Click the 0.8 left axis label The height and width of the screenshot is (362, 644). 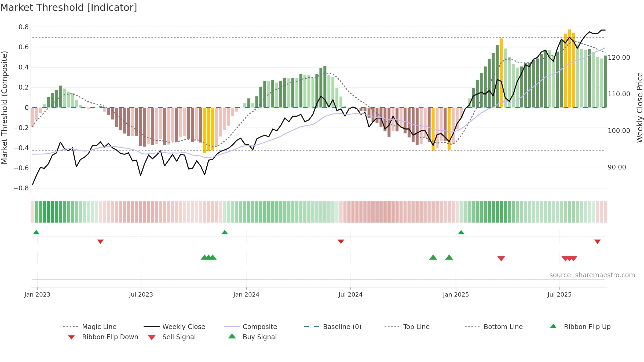pos(24,27)
